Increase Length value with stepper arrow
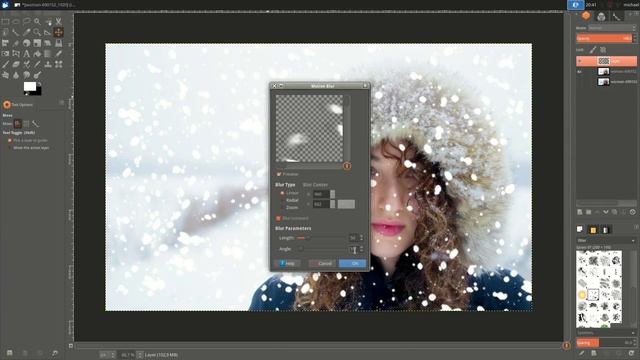 361,236
